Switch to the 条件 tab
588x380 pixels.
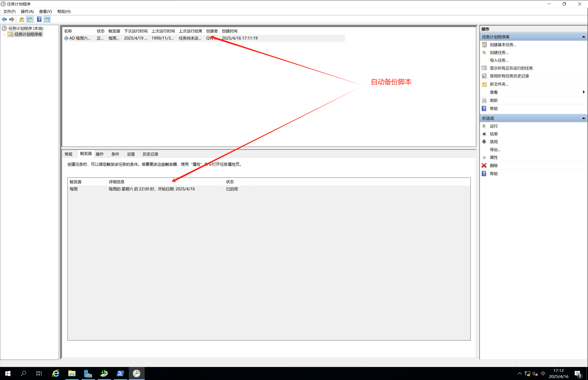pos(115,154)
